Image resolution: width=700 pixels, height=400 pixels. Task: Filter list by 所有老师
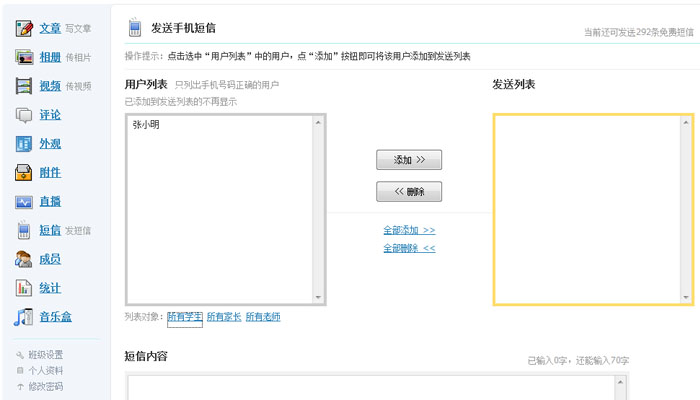[263, 317]
